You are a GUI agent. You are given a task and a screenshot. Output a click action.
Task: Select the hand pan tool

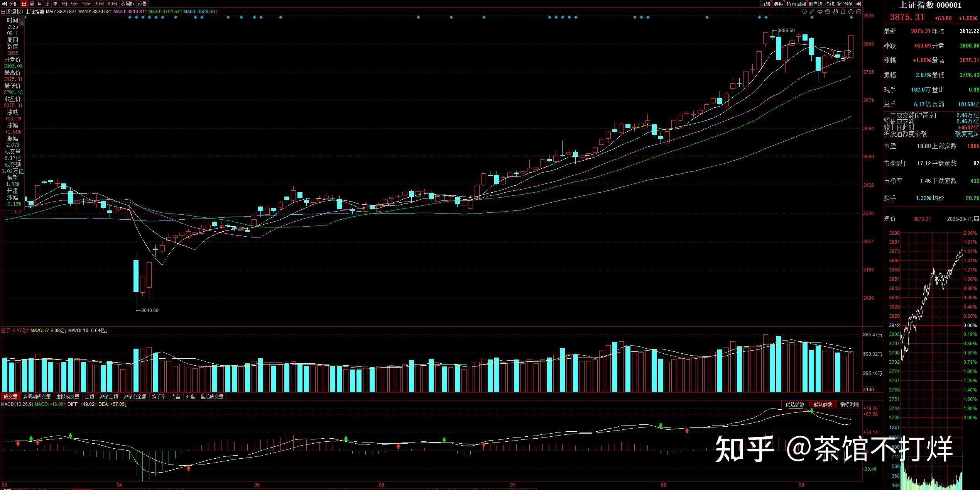(x=835, y=12)
